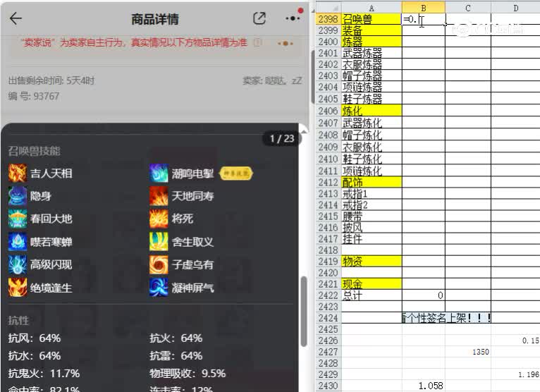Click the spreadsheet select-all corner
This screenshot has width=540, height=392.
click(x=329, y=8)
